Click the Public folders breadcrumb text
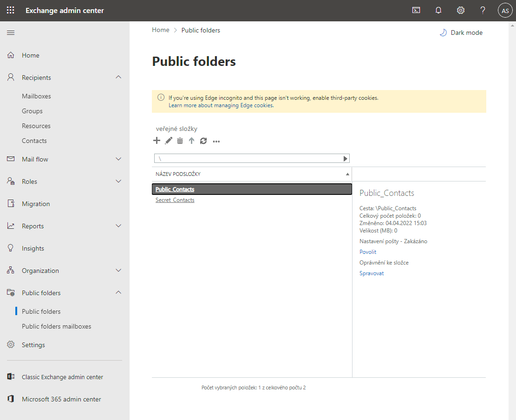Viewport: 516px width, 420px height. click(x=201, y=30)
